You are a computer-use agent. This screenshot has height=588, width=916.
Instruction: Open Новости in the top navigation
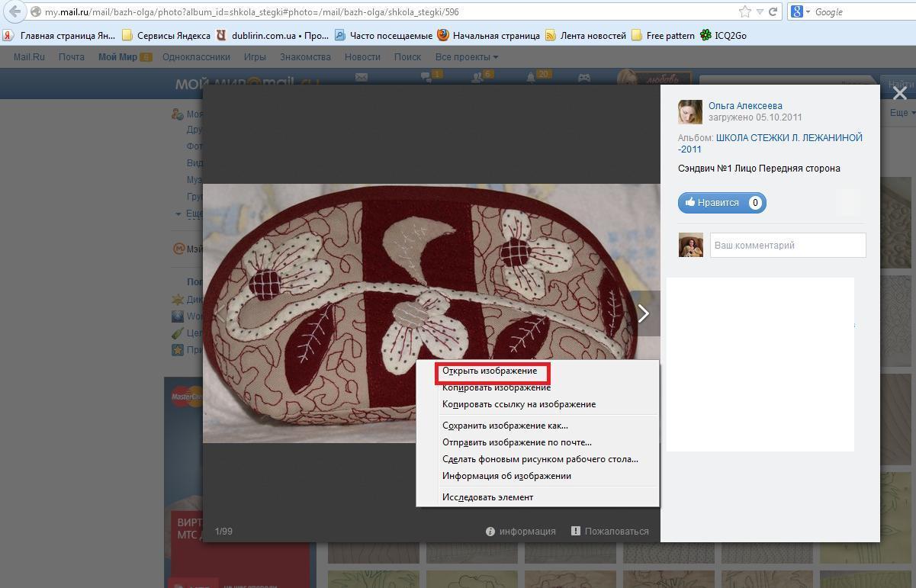click(x=362, y=56)
